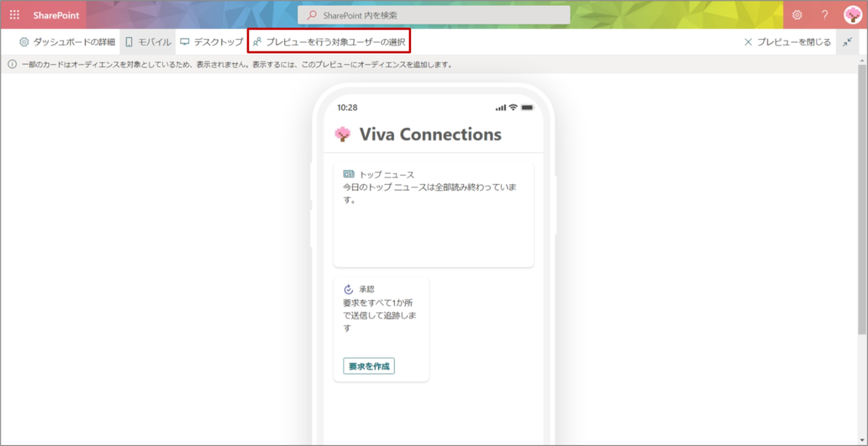Screen dimensions: 868x446
Task: Click the audience notice message text
Action: coord(237,64)
